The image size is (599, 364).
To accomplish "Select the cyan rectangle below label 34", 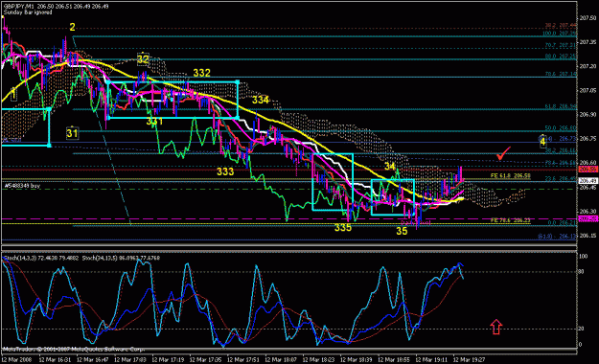I will (x=393, y=197).
